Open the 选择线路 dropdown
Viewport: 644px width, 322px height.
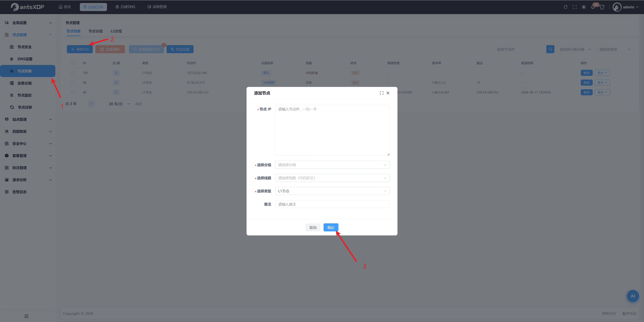(332, 178)
